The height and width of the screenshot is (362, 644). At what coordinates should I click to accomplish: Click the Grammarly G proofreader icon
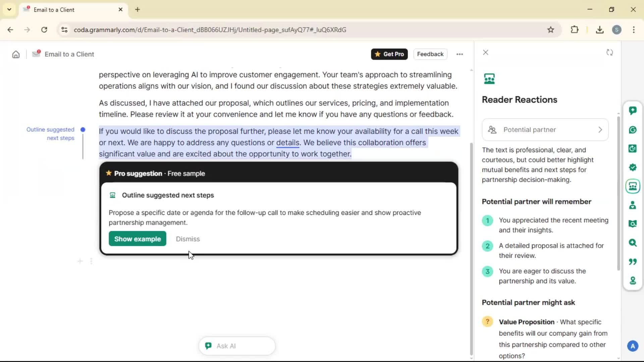[x=633, y=130]
